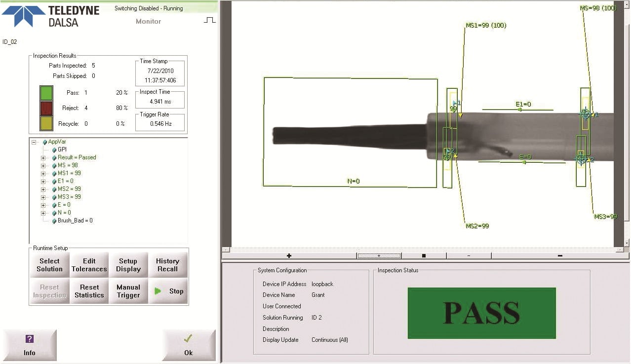Open Edit Tolerances
Image resolution: width=631 pixels, height=364 pixels.
tap(89, 265)
